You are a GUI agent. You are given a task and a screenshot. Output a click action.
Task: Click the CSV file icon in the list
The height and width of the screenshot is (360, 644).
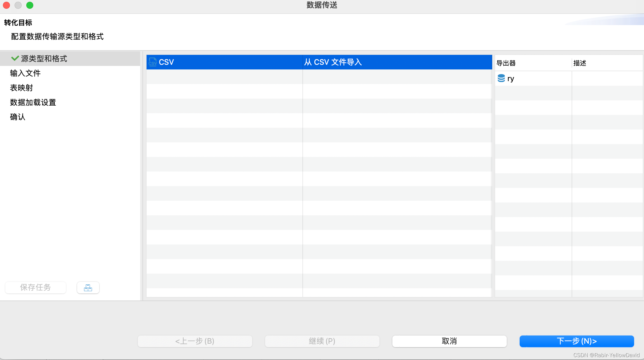point(153,62)
